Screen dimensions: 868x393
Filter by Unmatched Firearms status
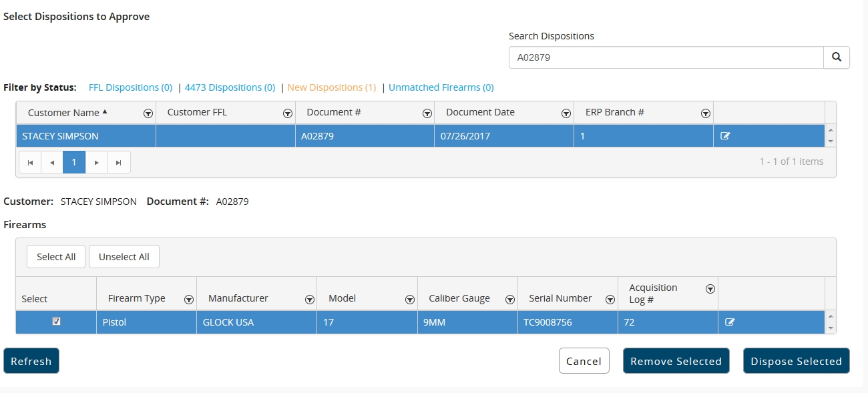(x=441, y=87)
